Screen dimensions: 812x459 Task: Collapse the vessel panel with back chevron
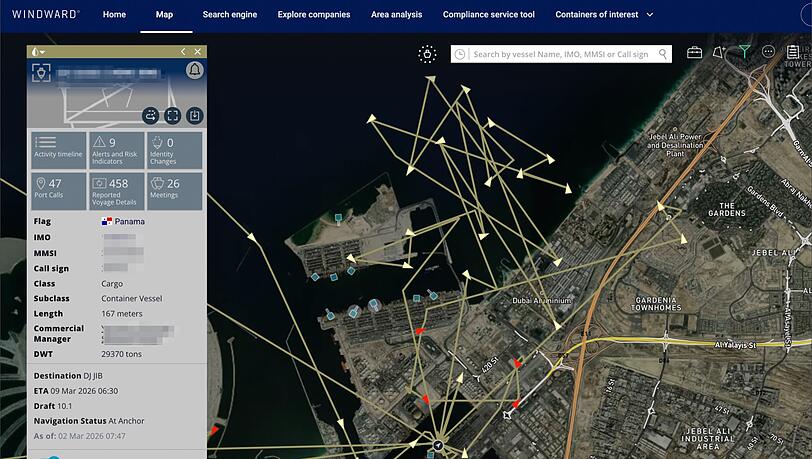[x=183, y=51]
